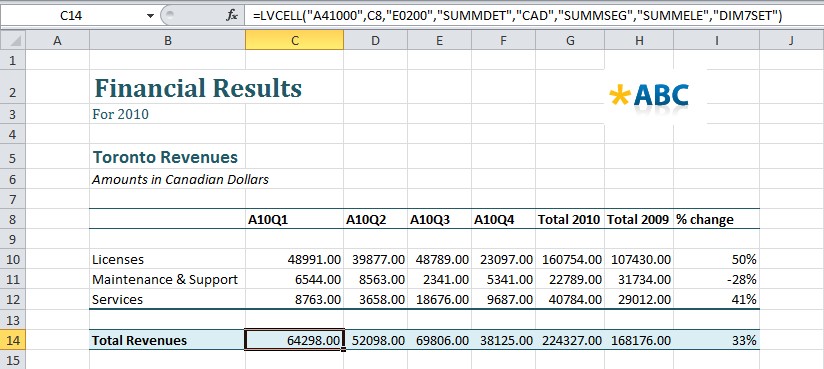Click the -28% change cell

(717, 279)
